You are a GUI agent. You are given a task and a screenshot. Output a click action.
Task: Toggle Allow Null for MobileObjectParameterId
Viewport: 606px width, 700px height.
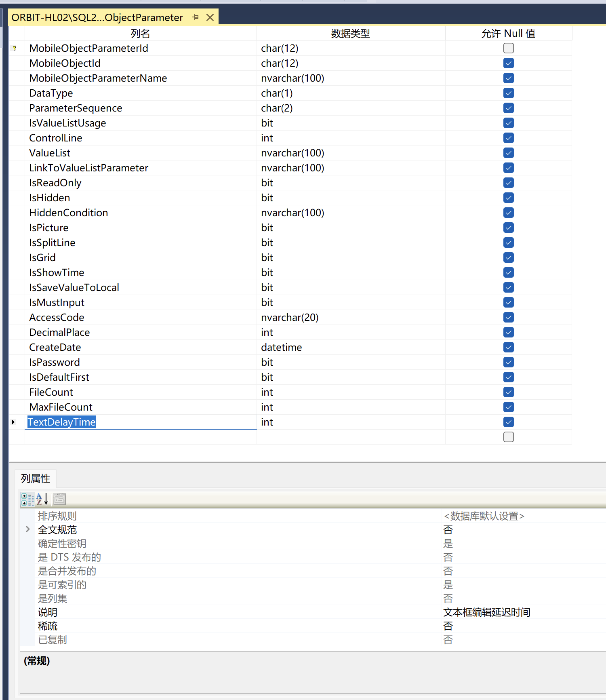point(509,48)
